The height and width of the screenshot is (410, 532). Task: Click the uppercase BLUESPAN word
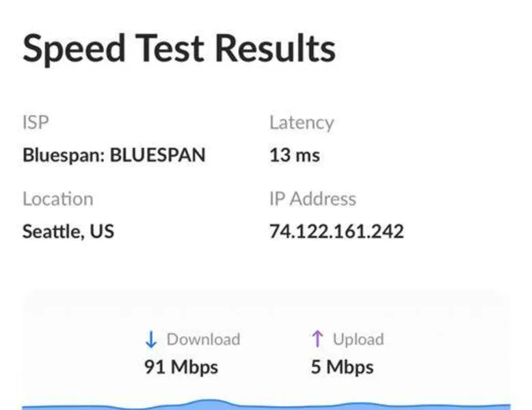point(157,155)
